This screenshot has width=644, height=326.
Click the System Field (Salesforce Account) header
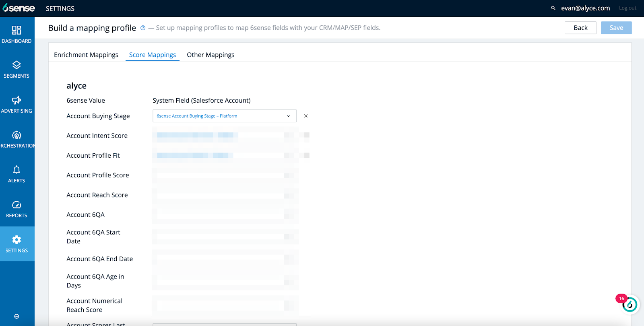click(202, 101)
